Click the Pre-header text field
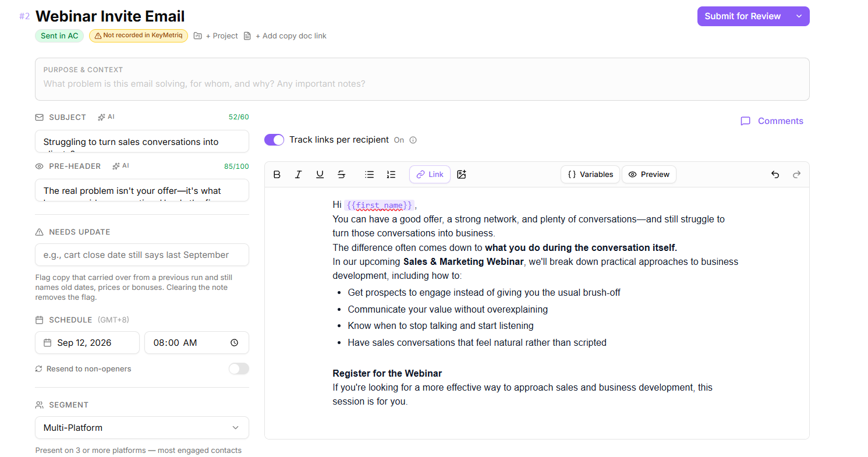The height and width of the screenshot is (457, 868). tap(142, 190)
